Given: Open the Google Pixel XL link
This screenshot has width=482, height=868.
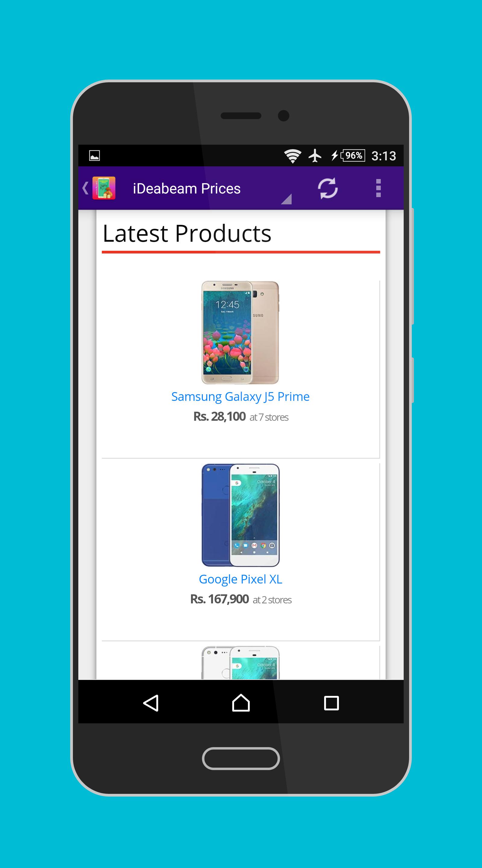Looking at the screenshot, I should [x=240, y=579].
